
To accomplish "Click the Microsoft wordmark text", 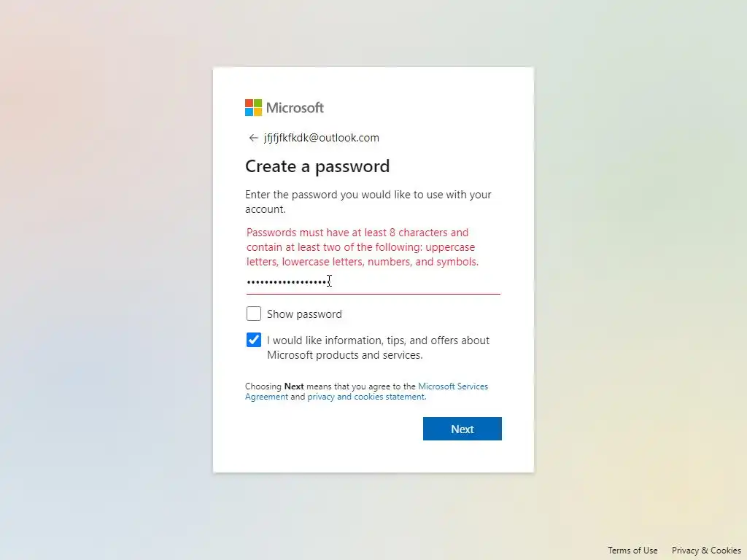I will 295,108.
